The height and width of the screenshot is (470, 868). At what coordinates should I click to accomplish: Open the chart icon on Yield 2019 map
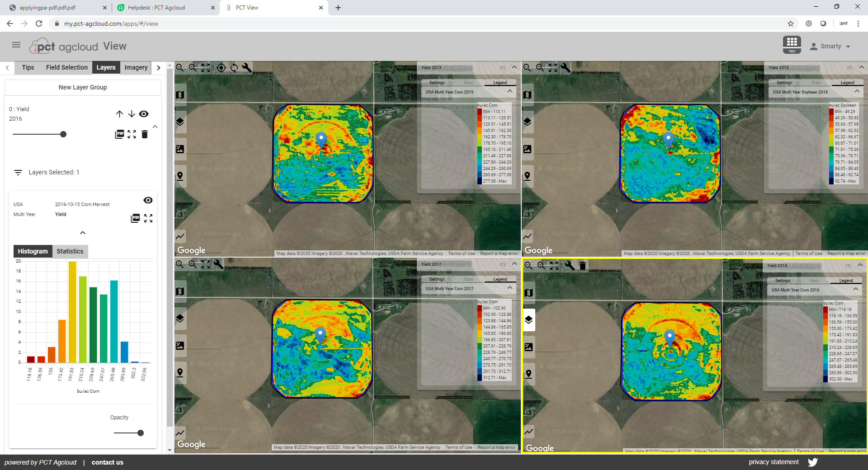pyautogui.click(x=180, y=236)
